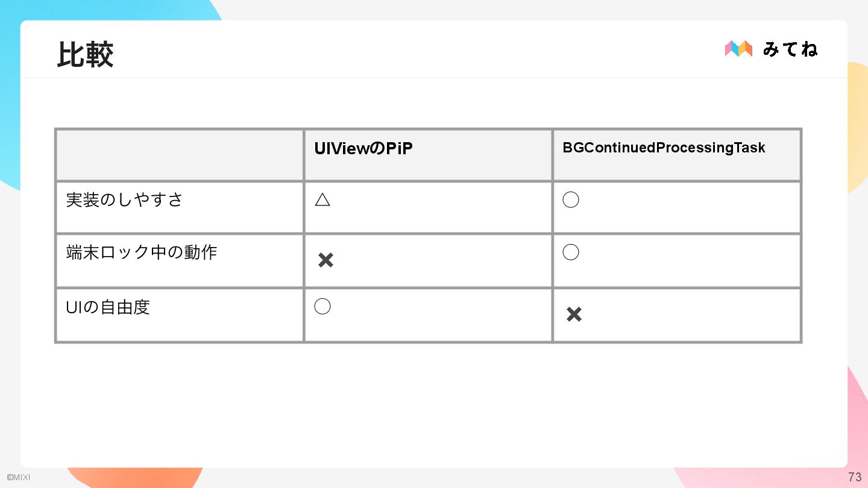This screenshot has width=868, height=488.
Task: Click the circle in 実装のしやすさ BGContinuedProcessingTask cell
Action: [571, 200]
